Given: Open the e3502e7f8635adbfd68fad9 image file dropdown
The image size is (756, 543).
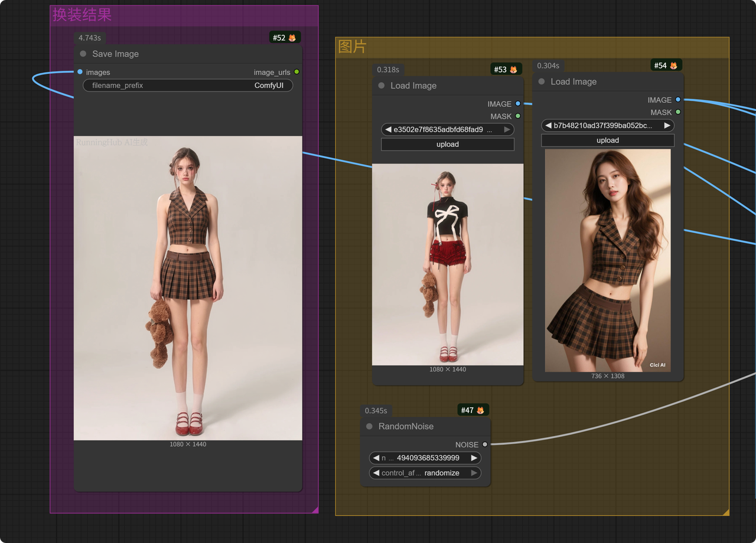Looking at the screenshot, I should 448,129.
